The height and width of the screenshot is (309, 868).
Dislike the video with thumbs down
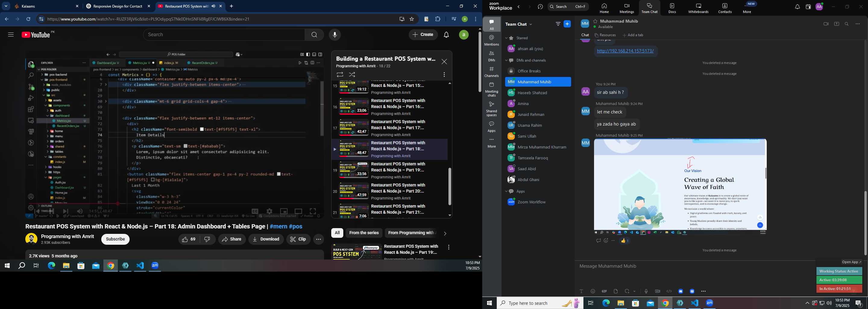click(x=208, y=239)
